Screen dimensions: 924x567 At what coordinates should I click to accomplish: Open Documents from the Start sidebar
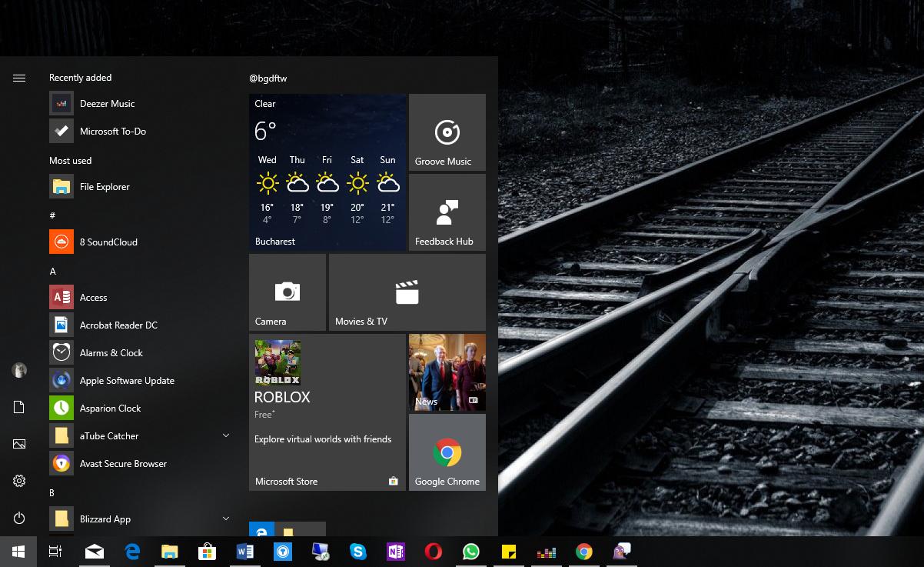click(19, 407)
